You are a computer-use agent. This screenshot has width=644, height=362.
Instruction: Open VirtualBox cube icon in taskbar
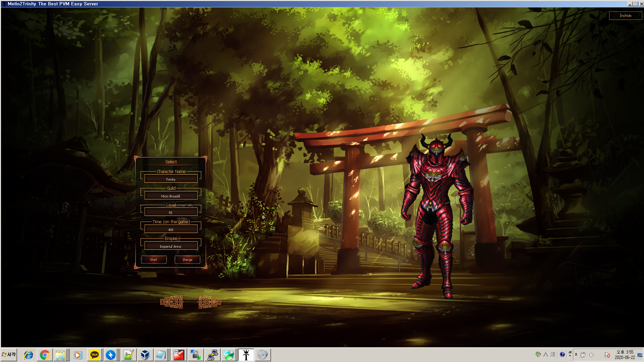tap(145, 355)
